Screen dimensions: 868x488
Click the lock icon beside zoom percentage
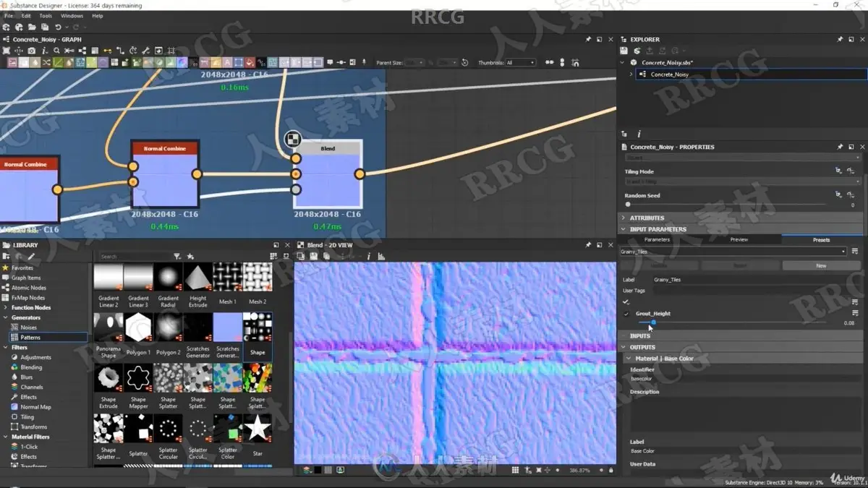pos(611,470)
